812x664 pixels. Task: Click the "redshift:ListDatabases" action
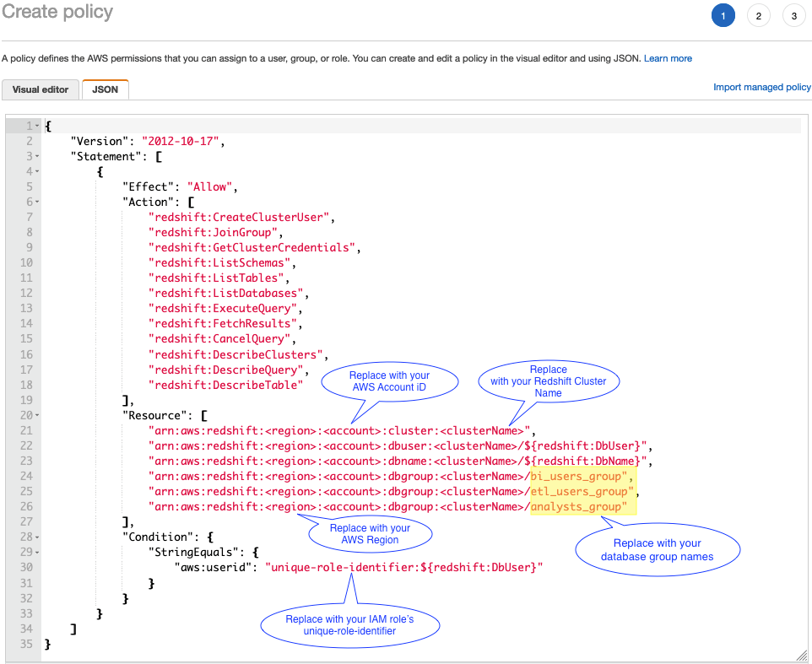(225, 293)
